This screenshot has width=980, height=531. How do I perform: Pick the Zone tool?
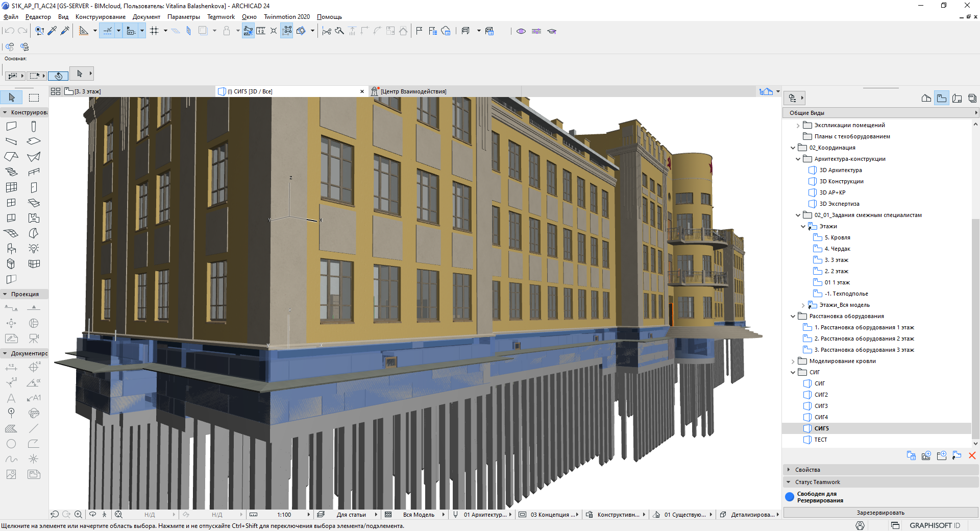click(34, 218)
